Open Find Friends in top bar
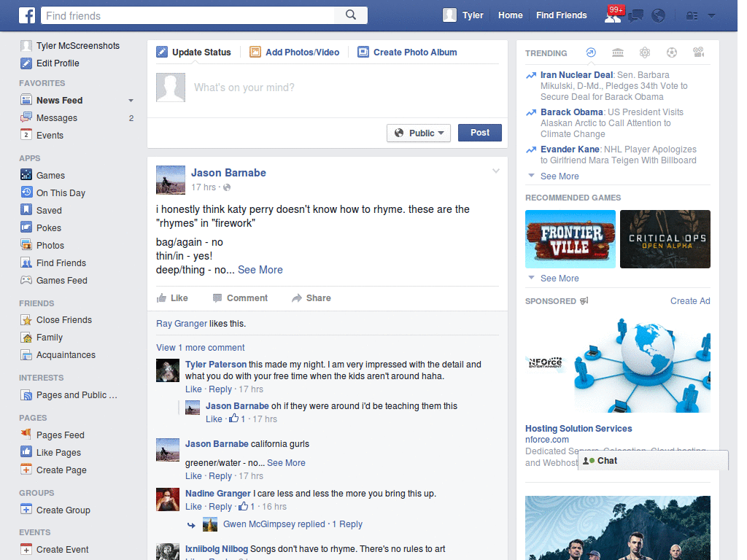This screenshot has height=560, width=747. tap(561, 15)
